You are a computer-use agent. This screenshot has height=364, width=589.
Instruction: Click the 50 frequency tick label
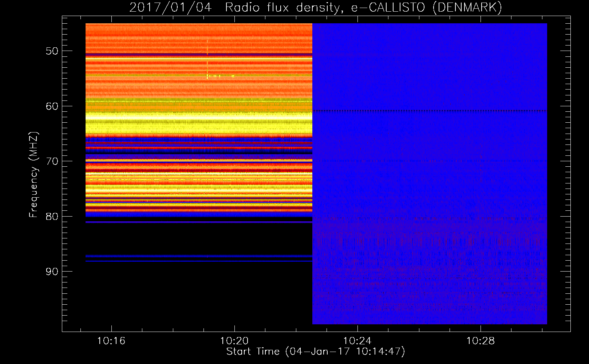point(52,51)
